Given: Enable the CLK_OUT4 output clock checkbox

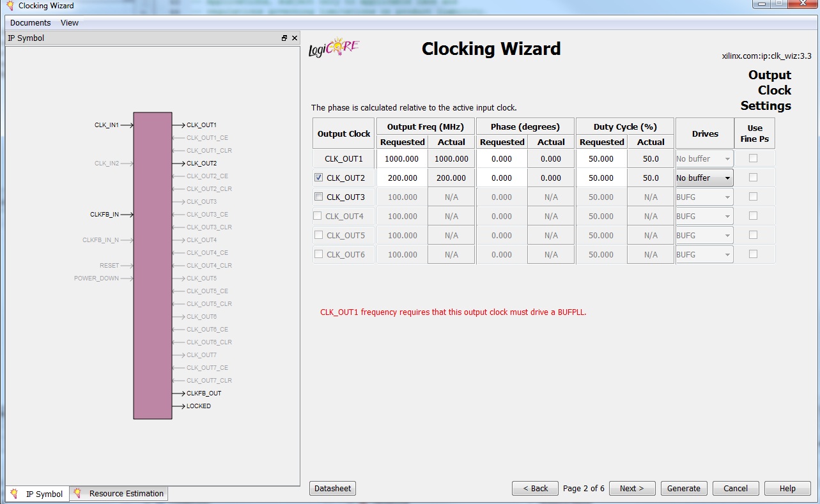Looking at the screenshot, I should [x=318, y=216].
